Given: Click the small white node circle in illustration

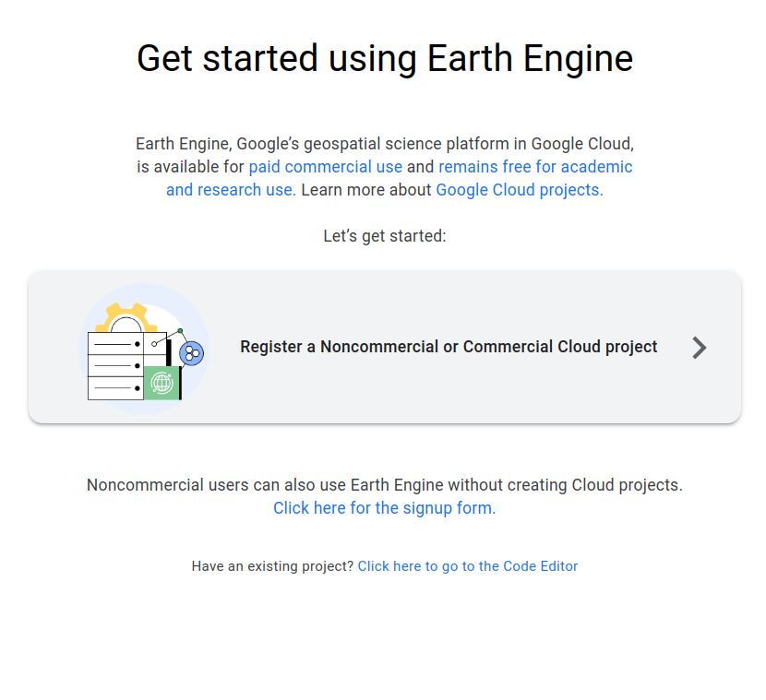Looking at the screenshot, I should [x=154, y=343].
